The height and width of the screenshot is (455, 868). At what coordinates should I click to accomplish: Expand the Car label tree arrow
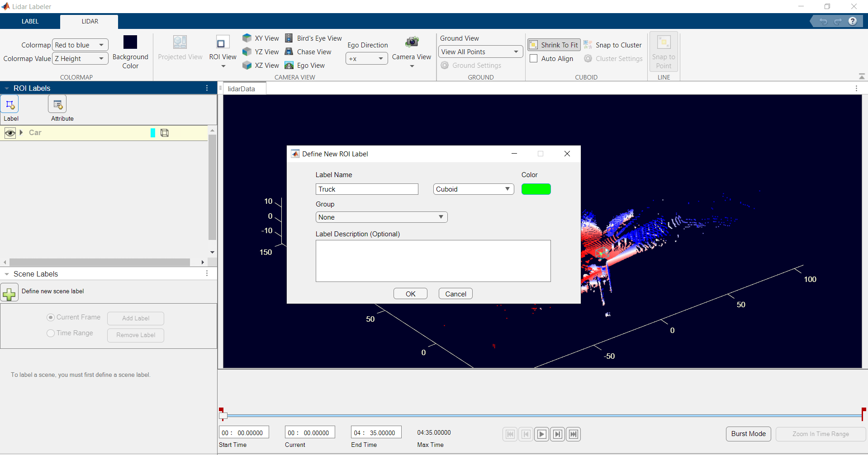coord(21,132)
